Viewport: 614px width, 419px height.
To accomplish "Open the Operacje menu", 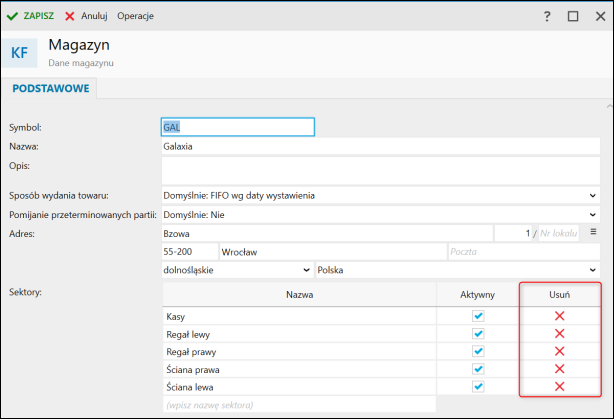I will (x=135, y=17).
